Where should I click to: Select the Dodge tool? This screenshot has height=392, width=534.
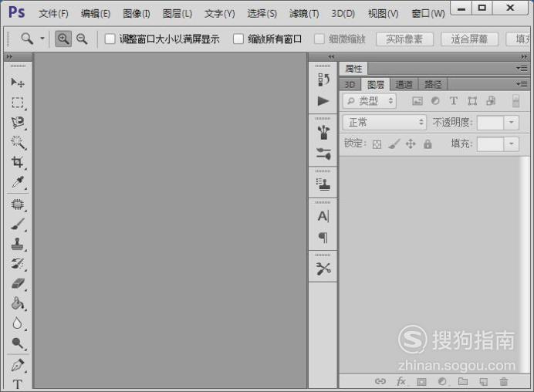(18, 343)
